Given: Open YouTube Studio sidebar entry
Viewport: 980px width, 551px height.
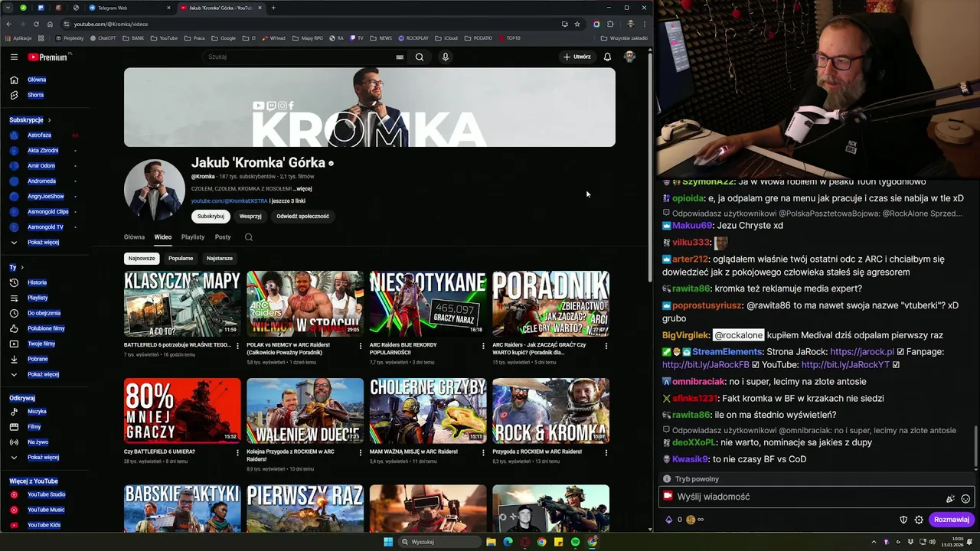Looking at the screenshot, I should tap(46, 494).
